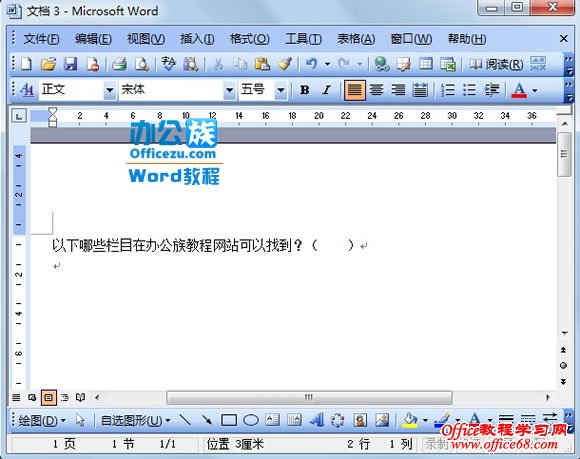Expand the Style dropdown showing 正文
This screenshot has width=580, height=459.
click(109, 90)
